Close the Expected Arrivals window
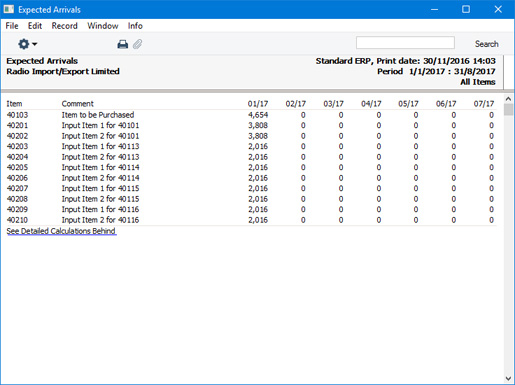 click(x=498, y=9)
